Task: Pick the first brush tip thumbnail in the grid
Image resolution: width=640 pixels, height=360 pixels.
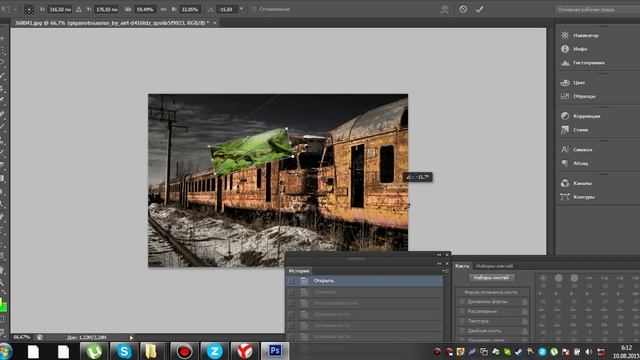Action: [x=543, y=278]
